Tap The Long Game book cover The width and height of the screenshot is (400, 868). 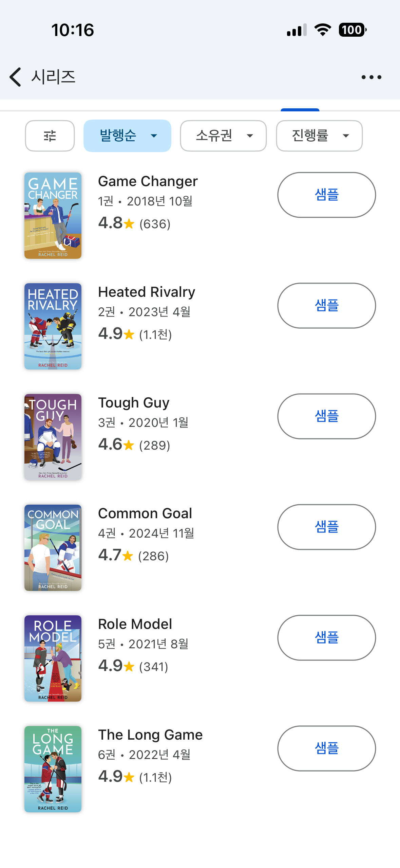[53, 769]
